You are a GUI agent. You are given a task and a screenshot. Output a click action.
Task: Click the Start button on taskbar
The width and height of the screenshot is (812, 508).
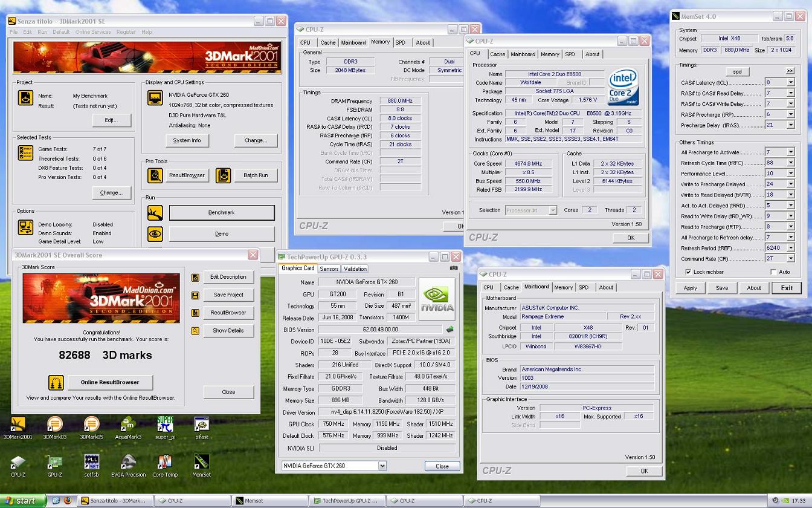23,501
